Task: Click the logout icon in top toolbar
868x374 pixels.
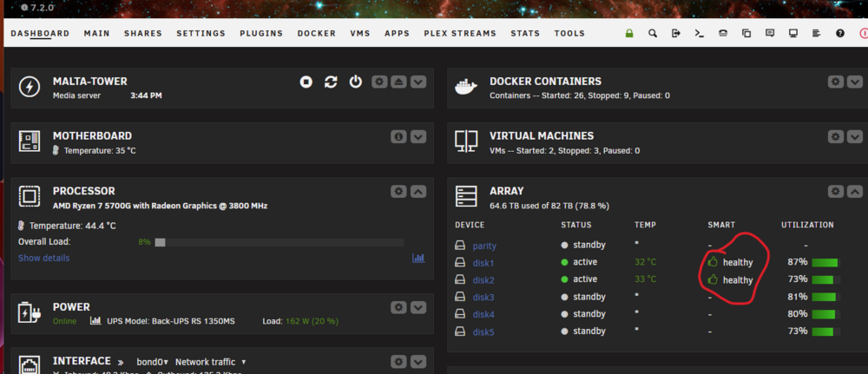Action: 676,33
